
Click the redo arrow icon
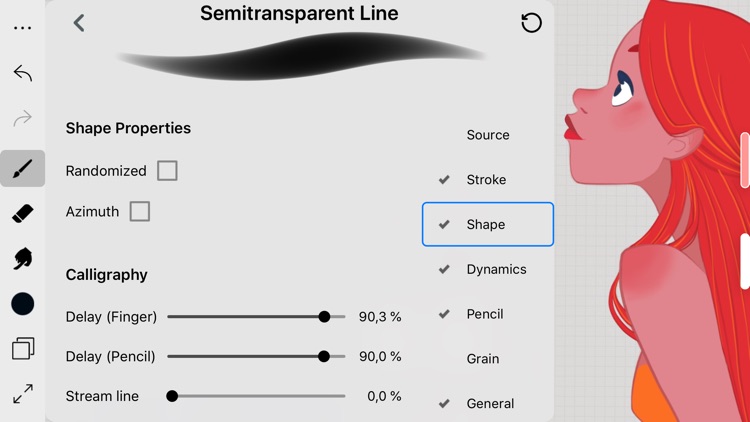tap(22, 118)
